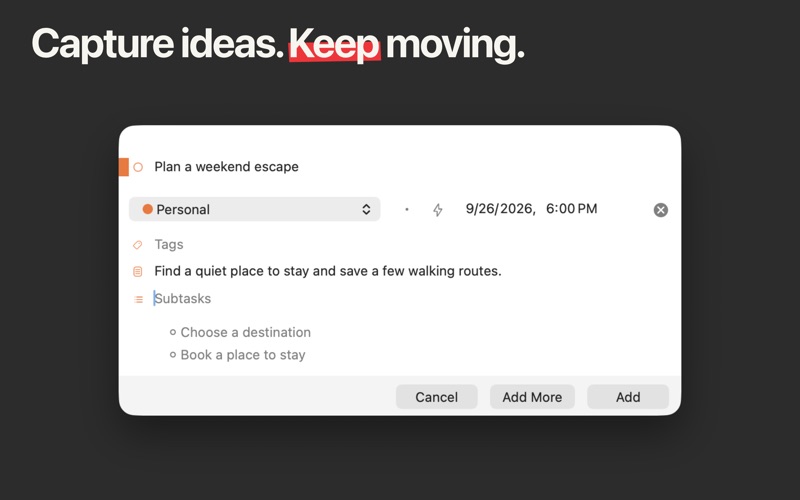The height and width of the screenshot is (500, 800).
Task: Click the Add More button
Action: (x=532, y=397)
